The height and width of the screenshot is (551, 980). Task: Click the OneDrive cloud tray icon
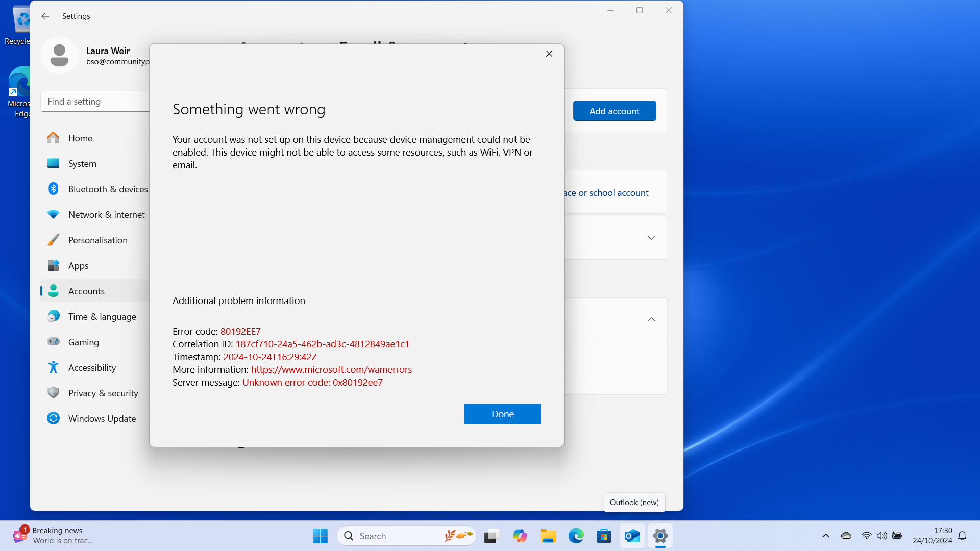pos(846,536)
